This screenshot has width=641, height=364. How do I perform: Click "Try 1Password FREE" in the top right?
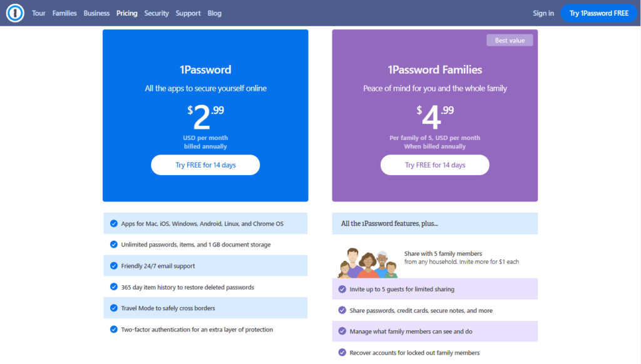(599, 13)
